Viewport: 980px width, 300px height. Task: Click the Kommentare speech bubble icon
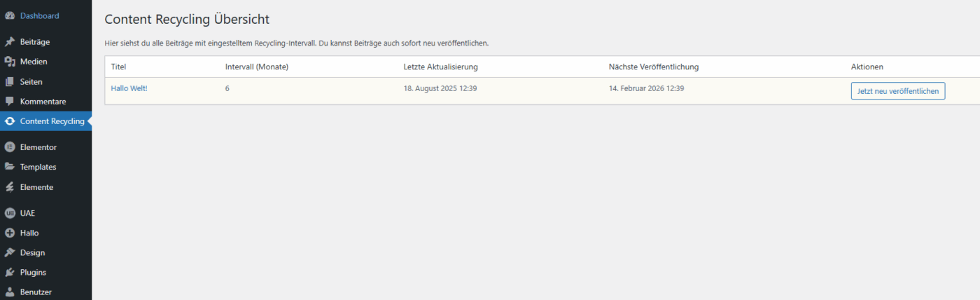10,102
